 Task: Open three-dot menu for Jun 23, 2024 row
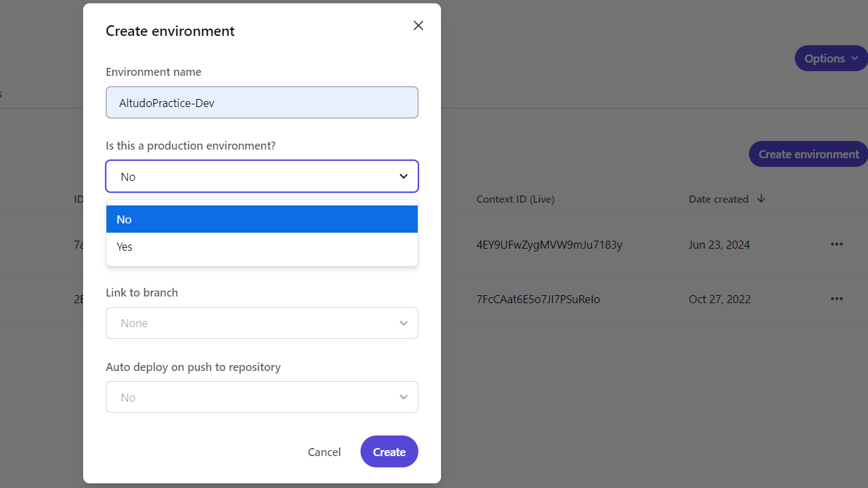click(x=837, y=245)
